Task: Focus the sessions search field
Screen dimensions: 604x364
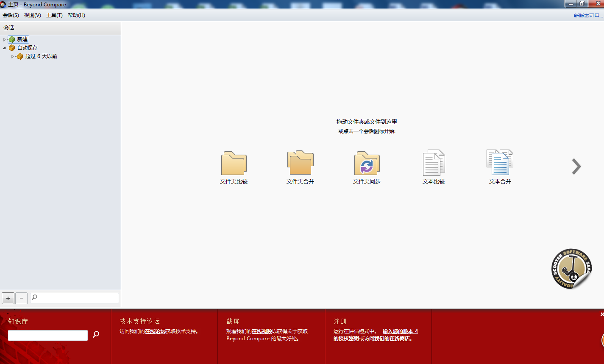Action: (x=75, y=298)
